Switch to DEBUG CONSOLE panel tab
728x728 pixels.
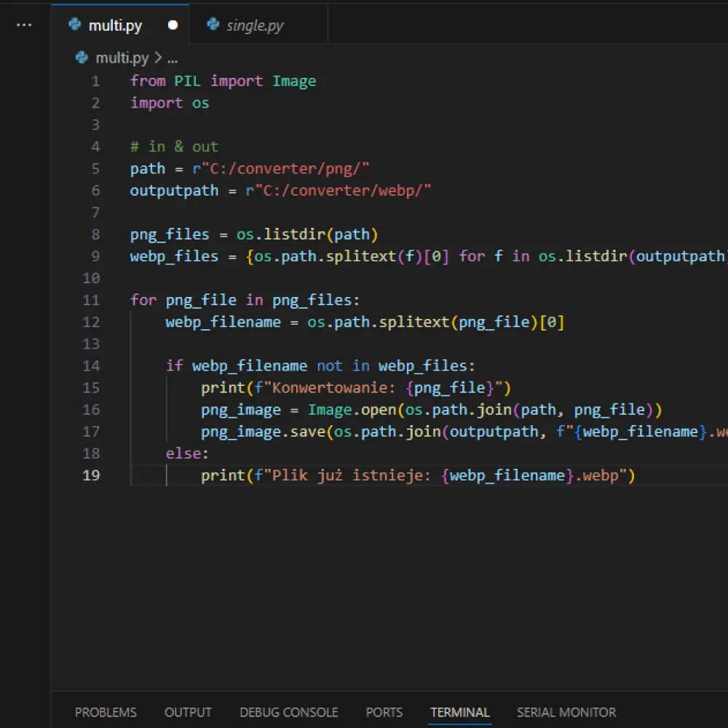pyautogui.click(x=289, y=712)
